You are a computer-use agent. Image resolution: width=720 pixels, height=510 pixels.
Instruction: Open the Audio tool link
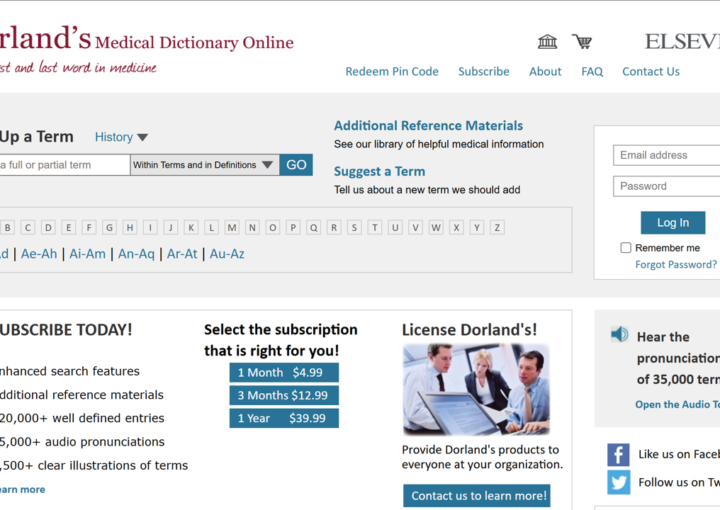click(x=677, y=404)
